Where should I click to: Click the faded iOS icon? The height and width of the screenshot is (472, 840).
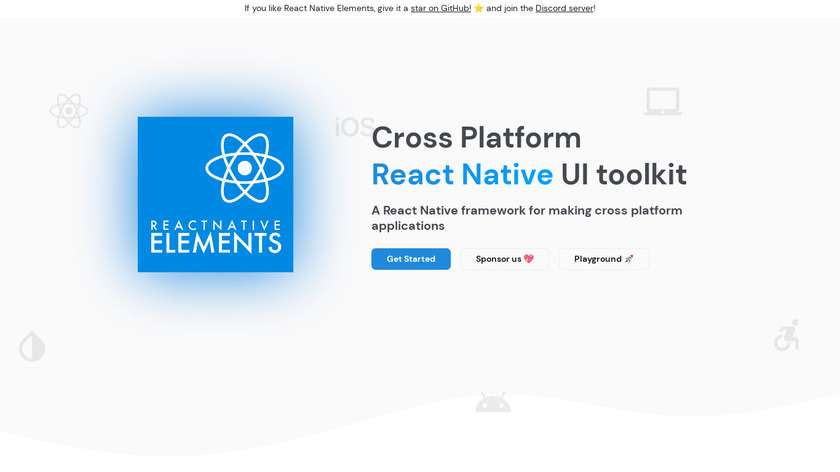pos(353,128)
